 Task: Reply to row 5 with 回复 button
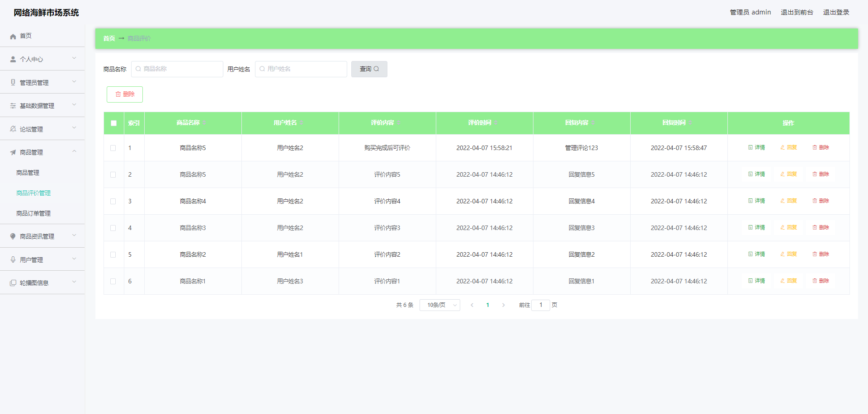click(788, 254)
